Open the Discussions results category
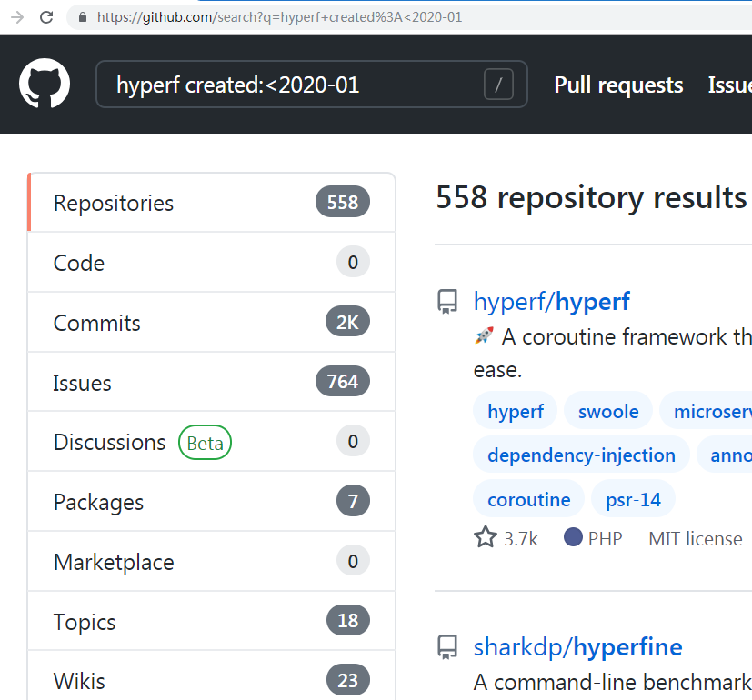 coord(212,442)
